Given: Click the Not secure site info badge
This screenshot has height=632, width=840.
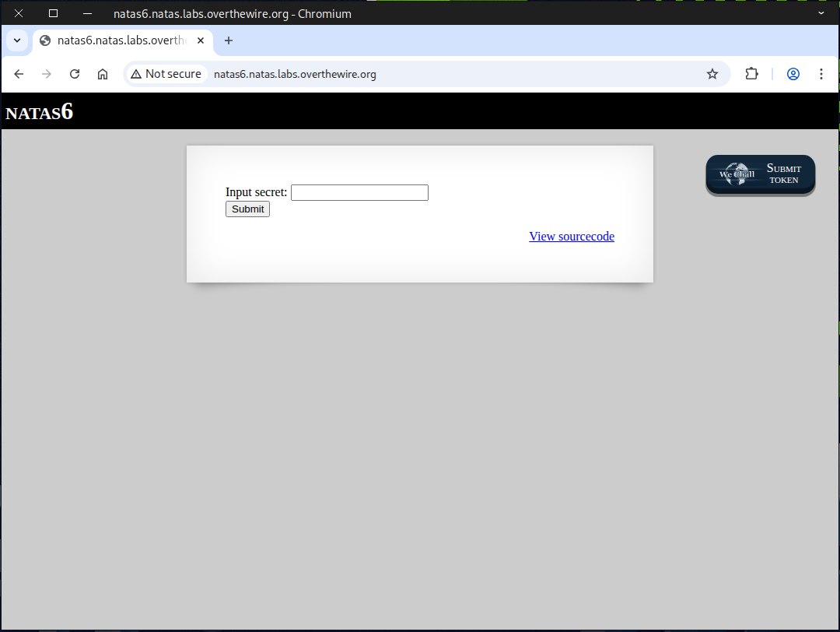Looking at the screenshot, I should pyautogui.click(x=166, y=74).
